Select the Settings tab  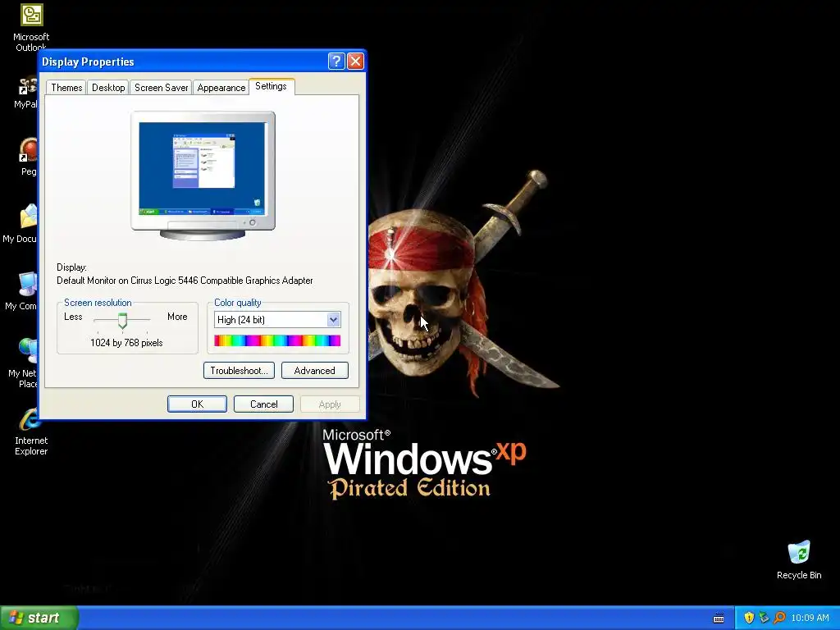(x=271, y=86)
